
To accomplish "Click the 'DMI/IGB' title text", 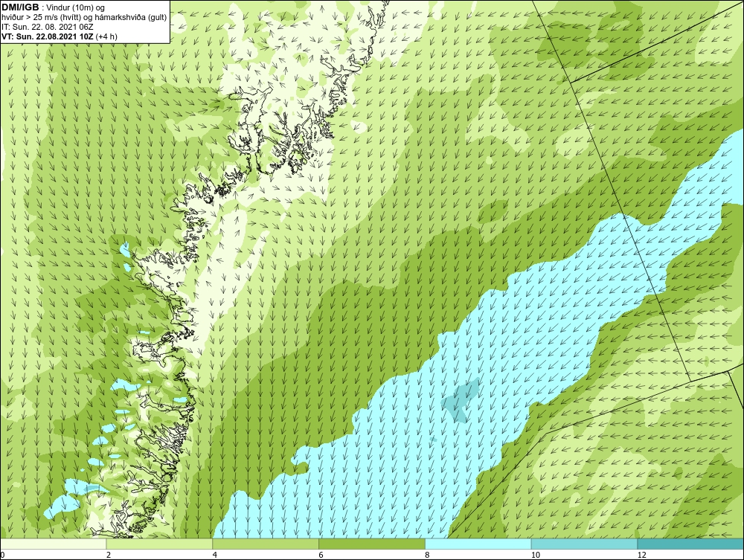I will [x=20, y=7].
